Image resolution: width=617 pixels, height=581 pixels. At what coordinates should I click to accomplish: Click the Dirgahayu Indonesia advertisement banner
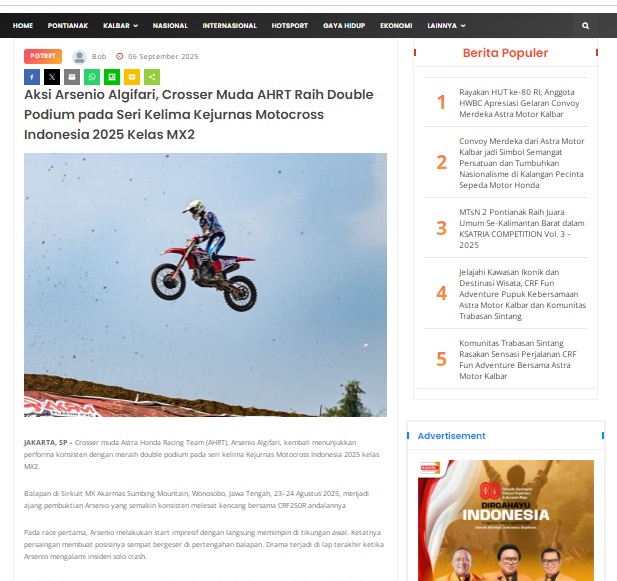click(x=506, y=520)
